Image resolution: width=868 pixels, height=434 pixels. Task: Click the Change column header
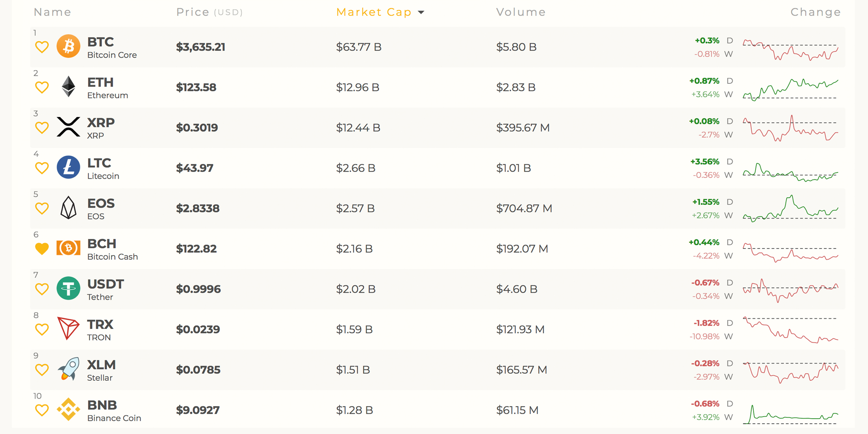click(815, 12)
